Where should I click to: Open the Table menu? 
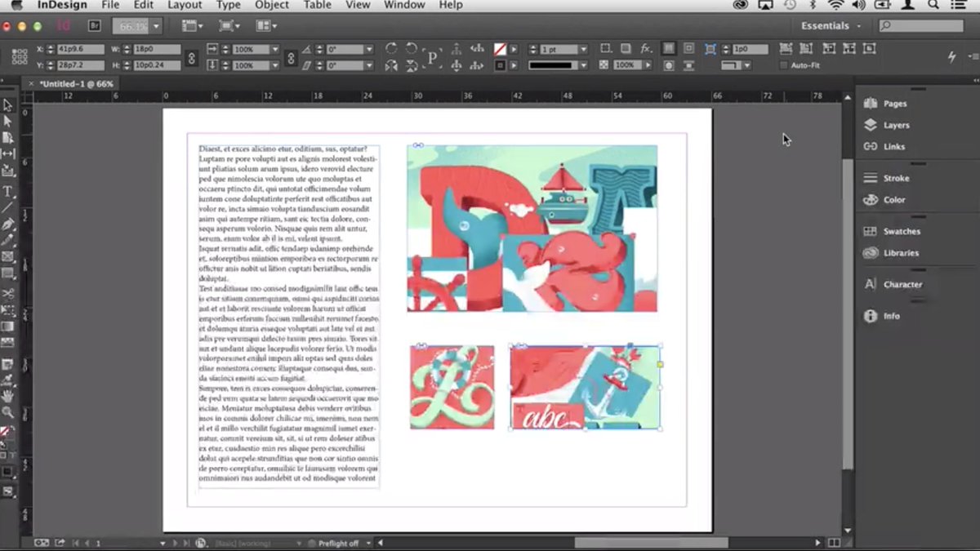pyautogui.click(x=318, y=5)
